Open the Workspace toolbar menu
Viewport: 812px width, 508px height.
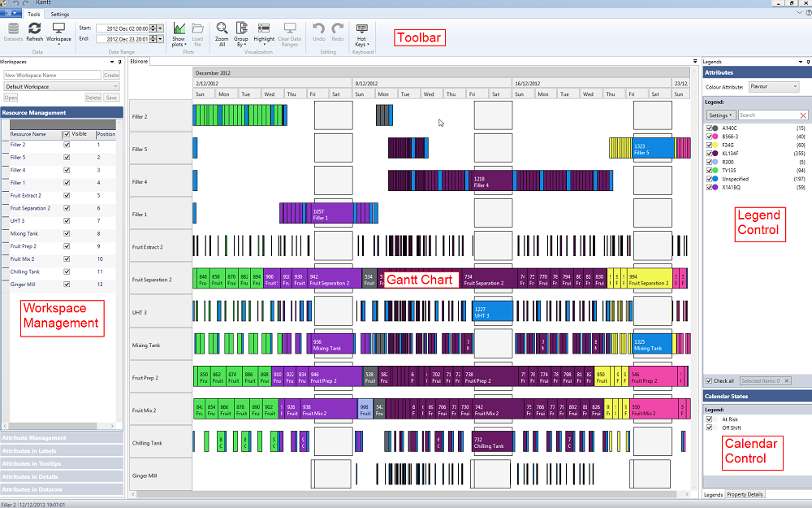point(58,32)
